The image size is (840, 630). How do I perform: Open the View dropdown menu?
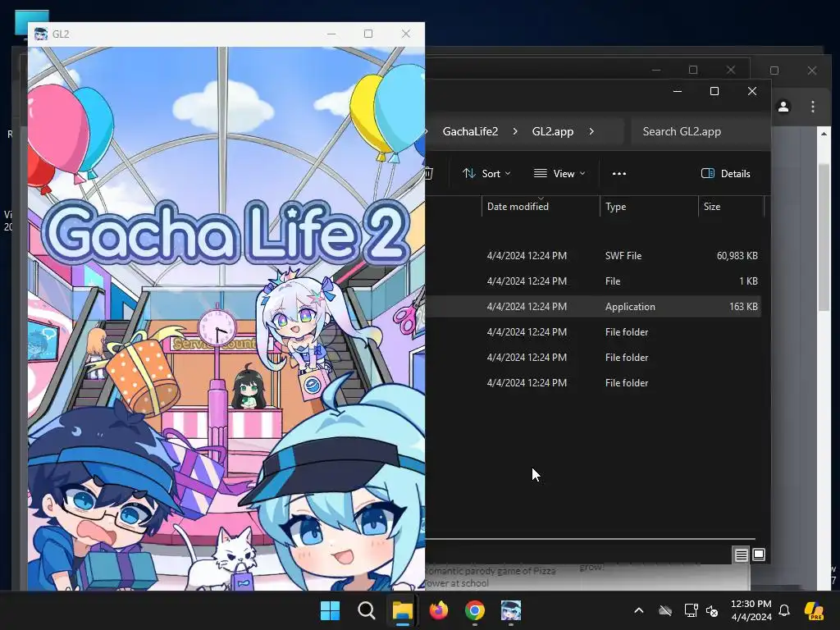click(559, 174)
